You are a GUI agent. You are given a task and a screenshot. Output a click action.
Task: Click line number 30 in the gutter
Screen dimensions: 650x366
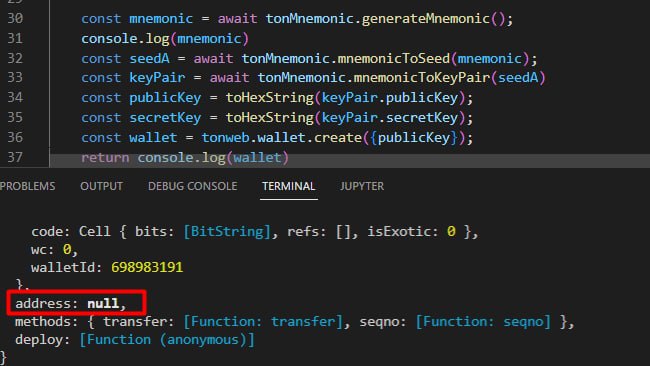pos(15,18)
